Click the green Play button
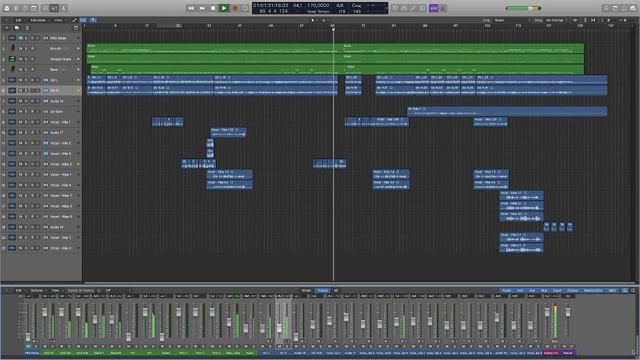This screenshot has width=640, height=360. [x=224, y=8]
